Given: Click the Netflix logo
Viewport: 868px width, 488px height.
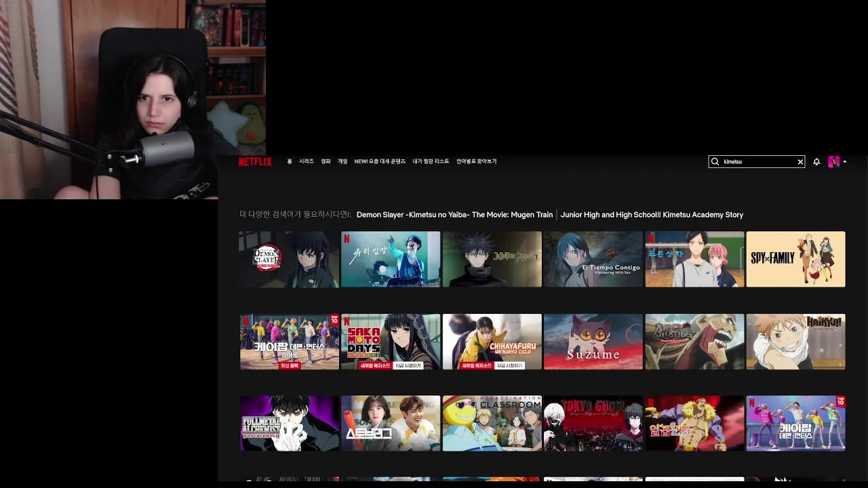Looking at the screenshot, I should point(255,162).
